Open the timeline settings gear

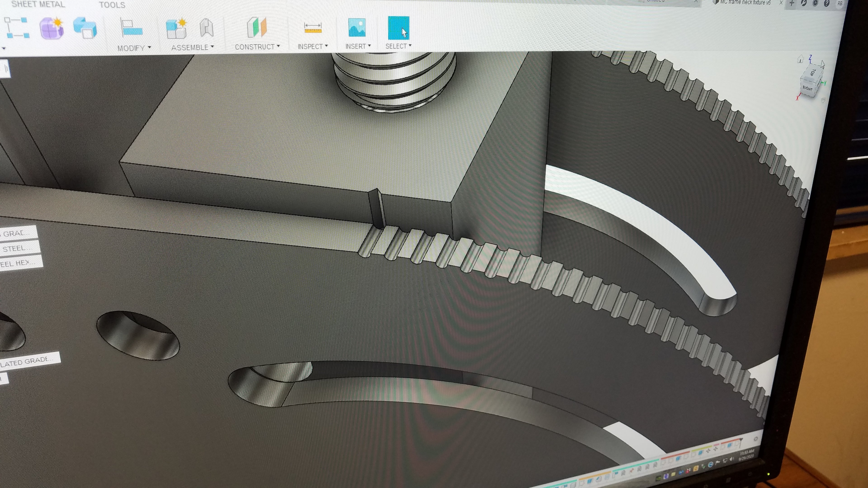click(756, 439)
